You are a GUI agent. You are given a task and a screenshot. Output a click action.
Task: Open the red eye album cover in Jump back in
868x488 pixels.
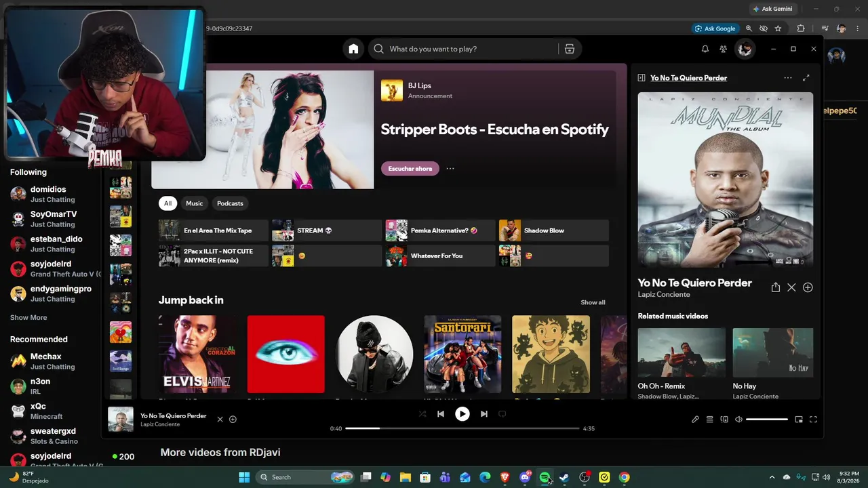(285, 354)
